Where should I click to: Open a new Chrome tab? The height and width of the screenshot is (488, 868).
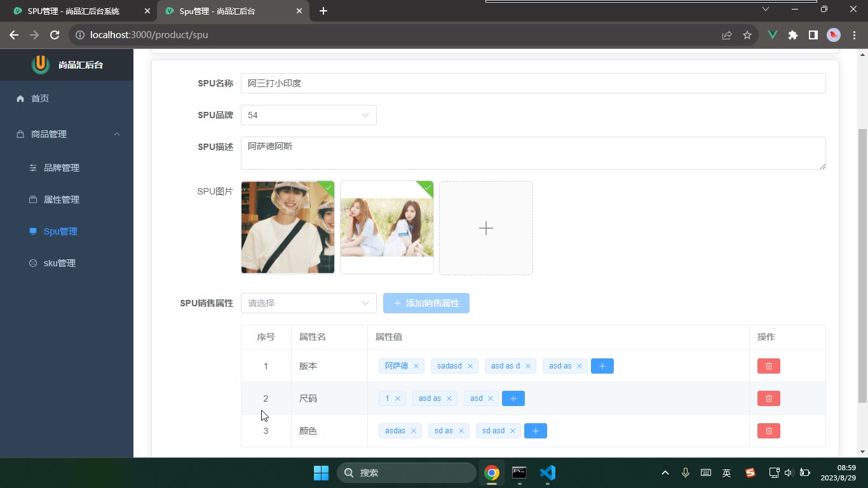[323, 11]
